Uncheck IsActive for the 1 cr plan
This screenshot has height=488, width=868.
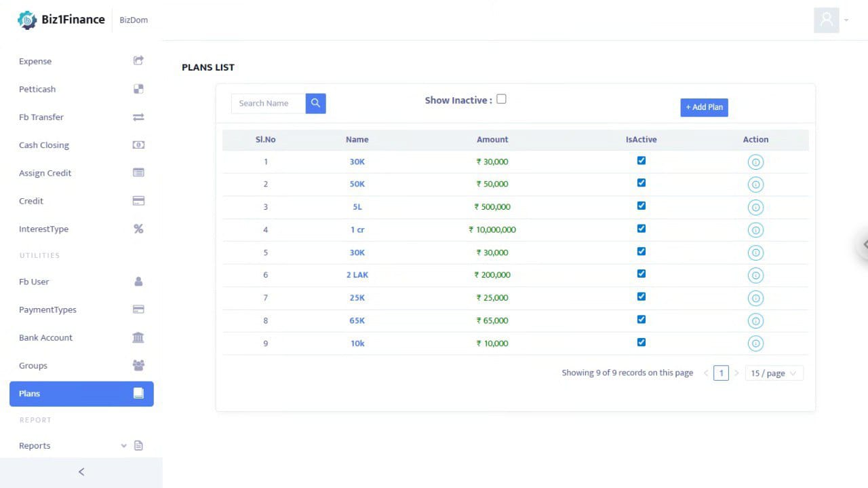click(x=642, y=229)
